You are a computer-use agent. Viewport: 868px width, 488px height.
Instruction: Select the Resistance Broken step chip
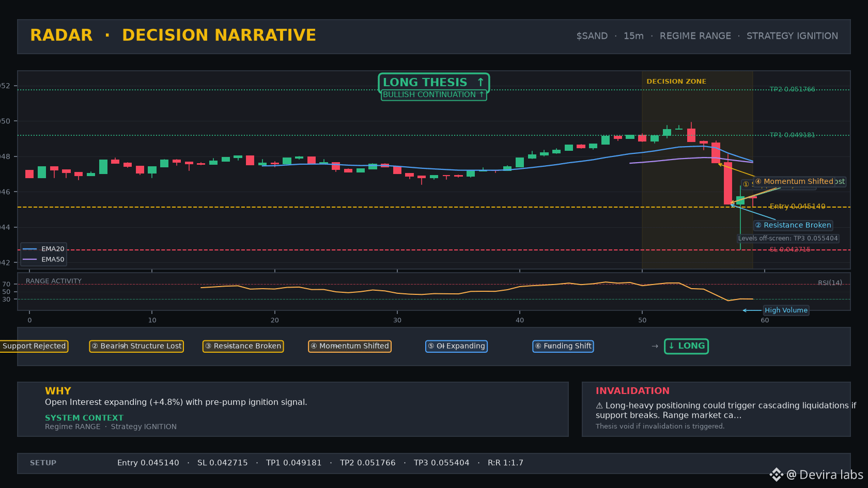[243, 346]
